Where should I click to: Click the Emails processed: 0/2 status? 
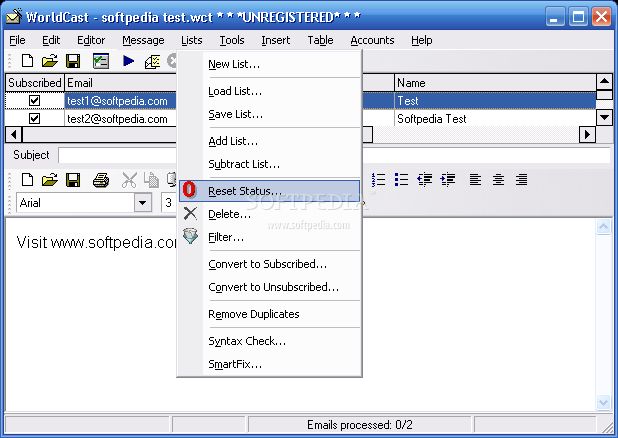tap(360, 425)
